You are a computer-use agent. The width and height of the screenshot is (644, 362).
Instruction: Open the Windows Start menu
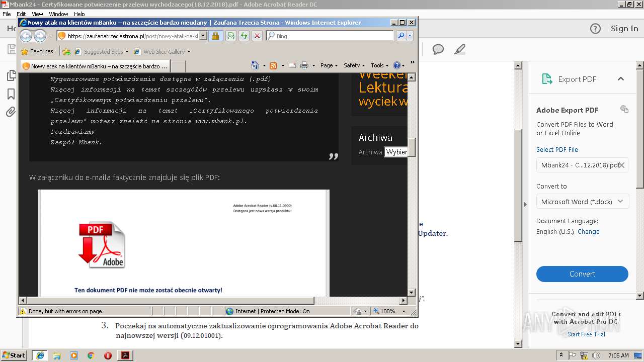pos(14,355)
